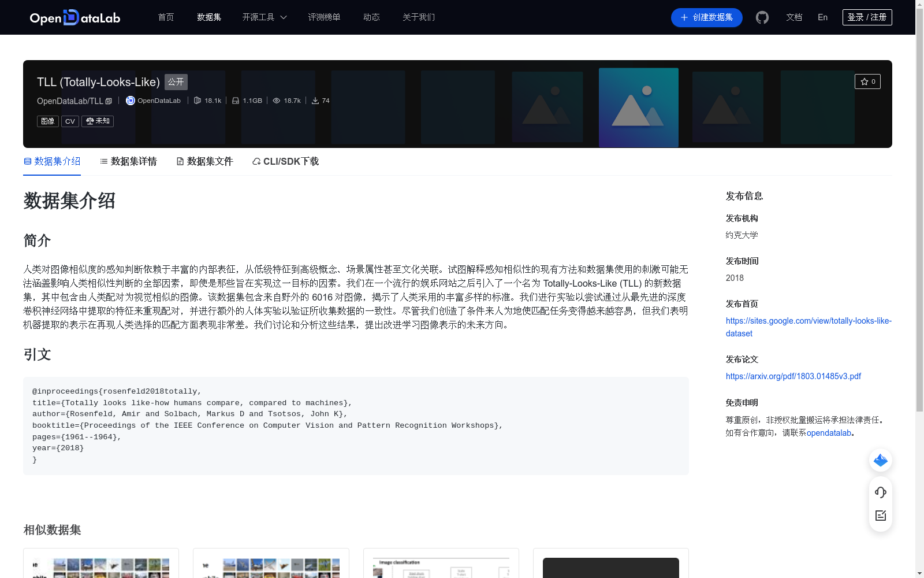Viewport: 924px width, 578px height.
Task: Switch to the 数据集详情 tab
Action: coord(128,161)
